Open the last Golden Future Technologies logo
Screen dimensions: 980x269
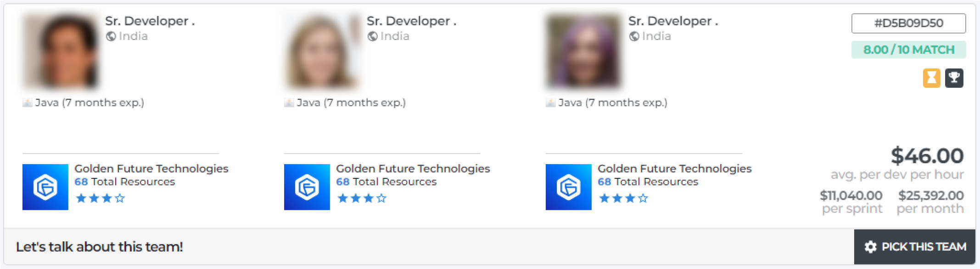pyautogui.click(x=568, y=187)
